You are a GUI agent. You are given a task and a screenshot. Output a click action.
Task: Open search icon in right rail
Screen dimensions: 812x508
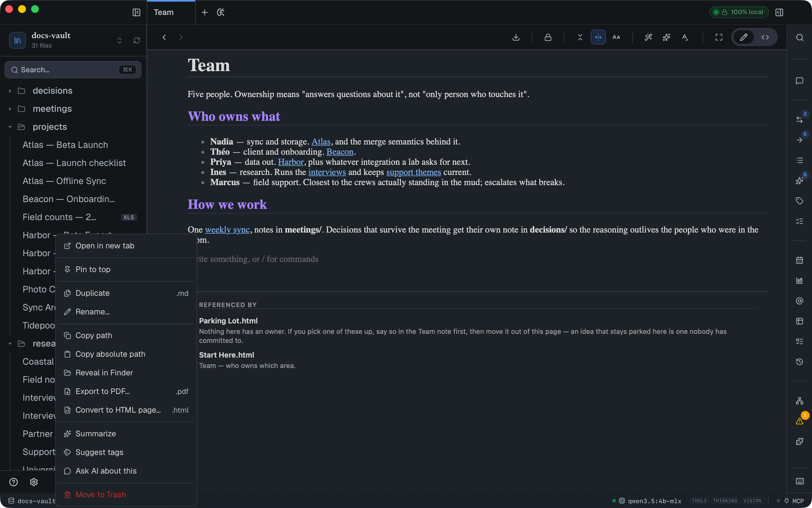point(800,38)
